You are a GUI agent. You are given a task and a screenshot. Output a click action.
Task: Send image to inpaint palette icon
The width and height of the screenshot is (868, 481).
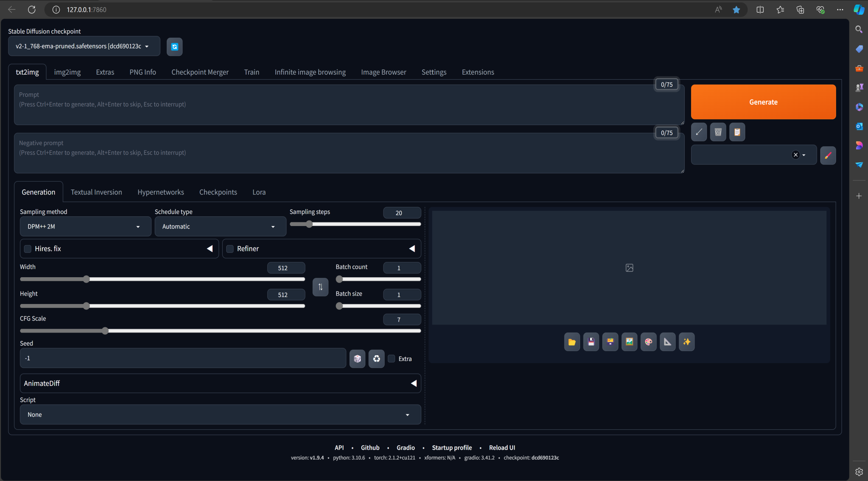click(x=648, y=342)
